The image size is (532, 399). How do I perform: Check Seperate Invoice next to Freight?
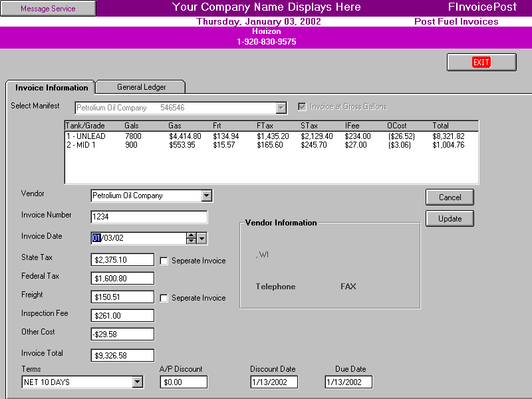coord(164,298)
